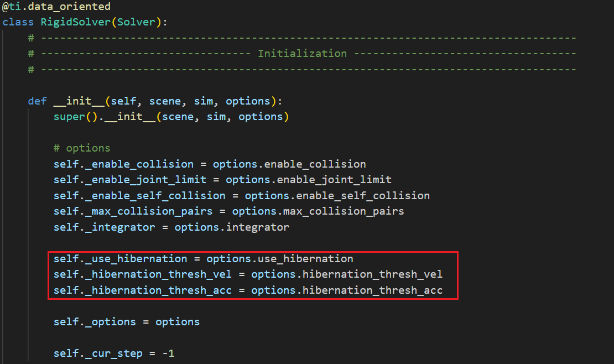
Task: Place cursor on self._enable_collision attribute
Action: pos(123,164)
